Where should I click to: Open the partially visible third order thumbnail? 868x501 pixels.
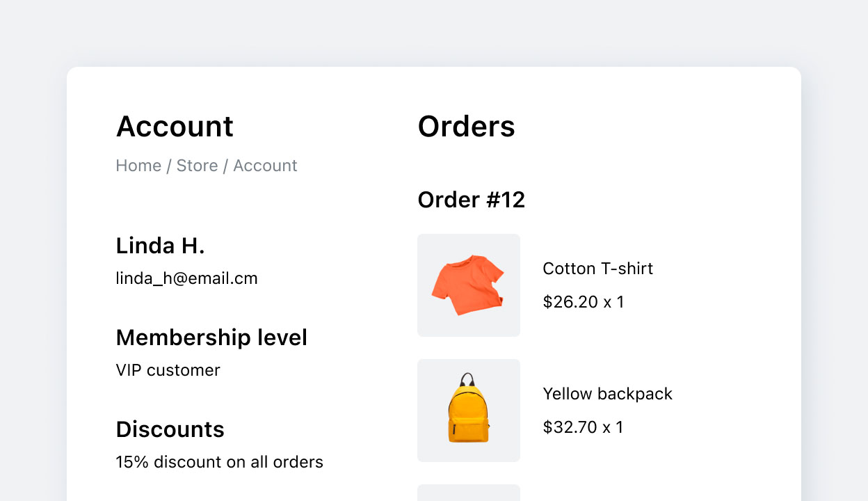(468, 493)
